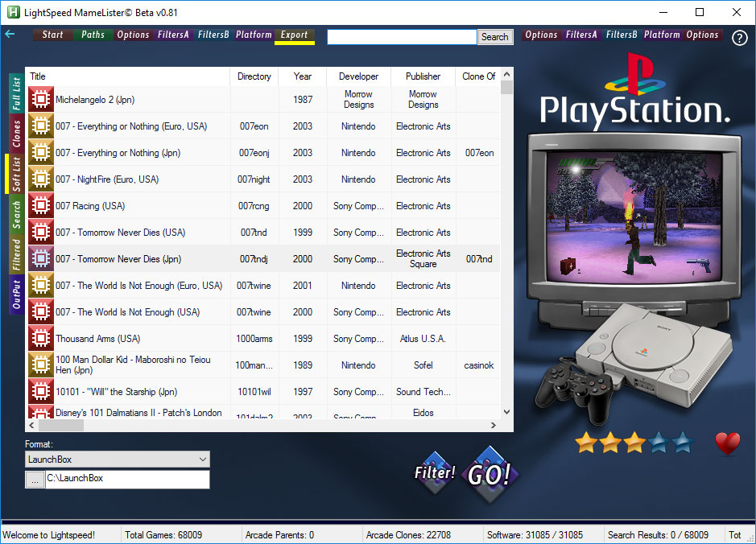The image size is (756, 544).
Task: Click the browse '...' folder button
Action: 35,480
